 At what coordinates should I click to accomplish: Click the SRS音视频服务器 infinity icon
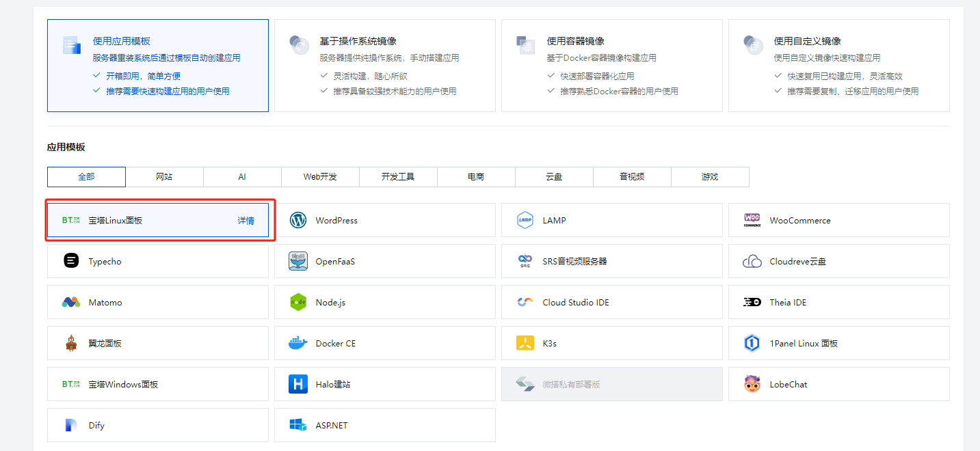[x=525, y=261]
